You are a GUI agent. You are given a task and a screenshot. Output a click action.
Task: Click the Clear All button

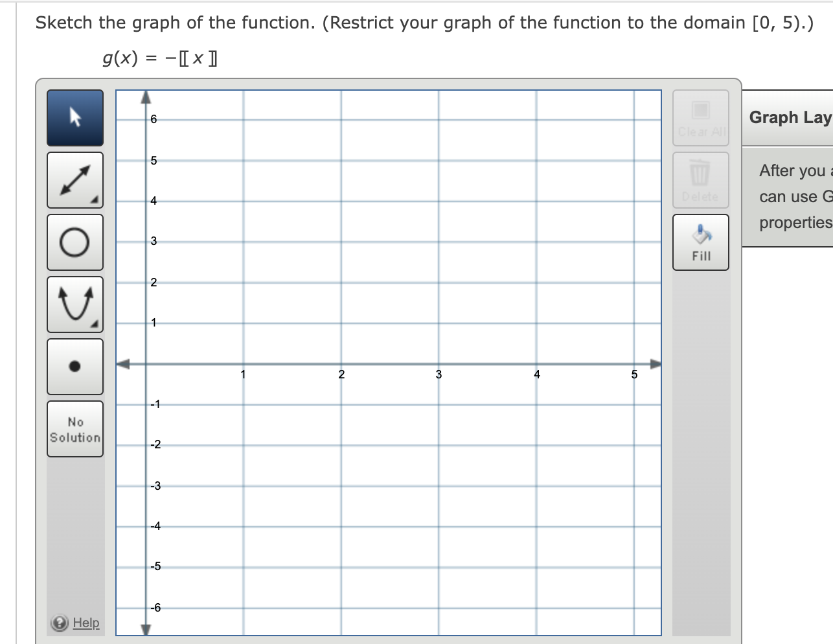700,117
